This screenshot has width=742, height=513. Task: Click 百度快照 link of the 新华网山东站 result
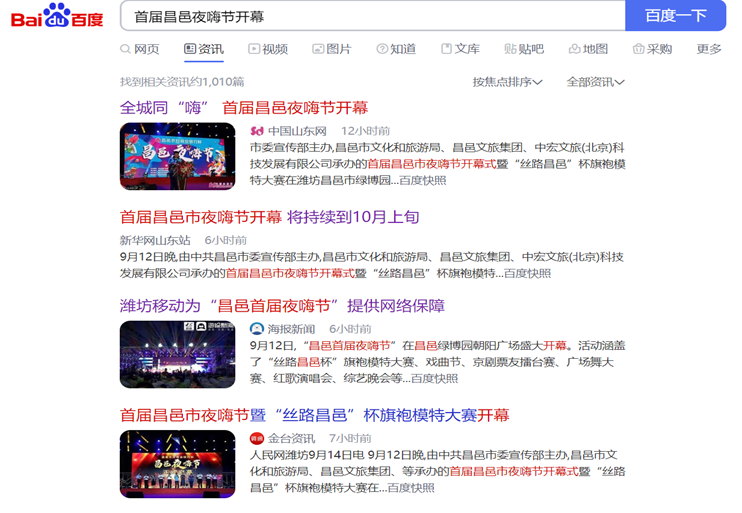[x=526, y=273]
